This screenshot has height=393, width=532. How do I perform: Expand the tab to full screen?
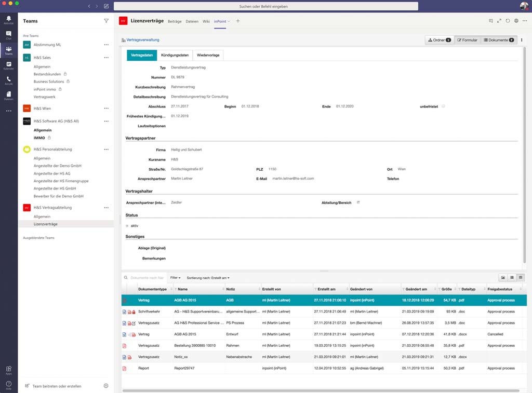point(499,21)
